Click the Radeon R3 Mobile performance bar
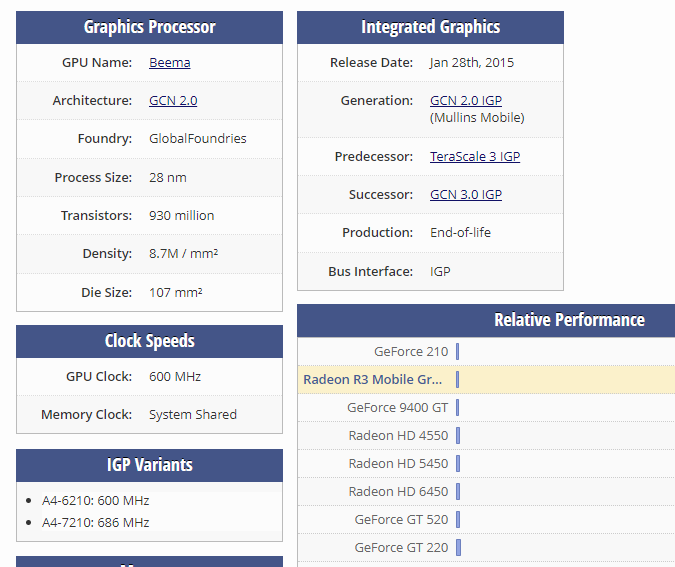Screen dimensions: 675x567 (x=457, y=380)
